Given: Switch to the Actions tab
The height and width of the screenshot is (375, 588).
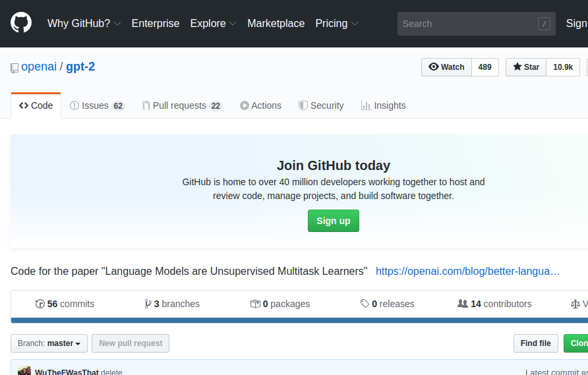Looking at the screenshot, I should tap(260, 105).
